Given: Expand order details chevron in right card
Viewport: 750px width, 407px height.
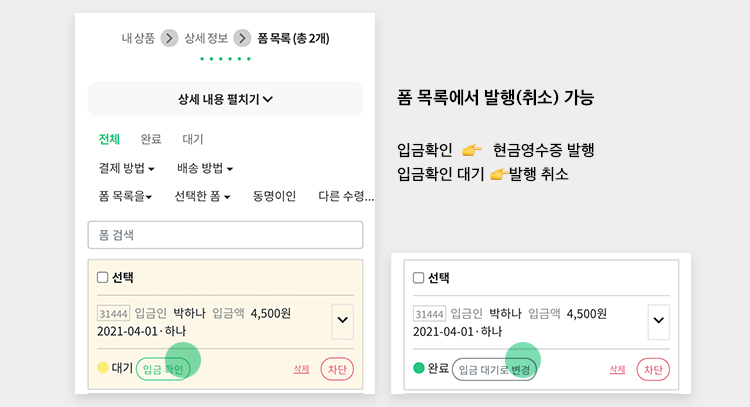Looking at the screenshot, I should pos(659,321).
